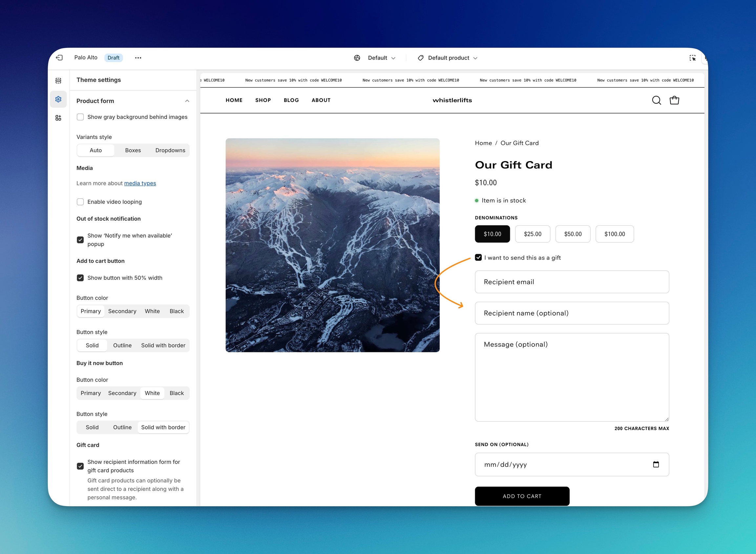Toggle the preview inspector icon

point(692,58)
